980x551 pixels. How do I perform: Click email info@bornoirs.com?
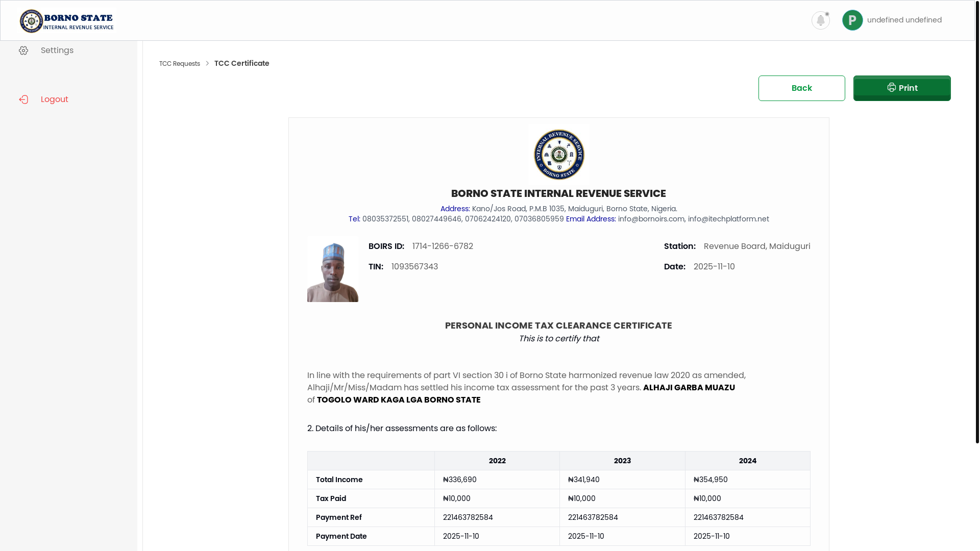651,219
